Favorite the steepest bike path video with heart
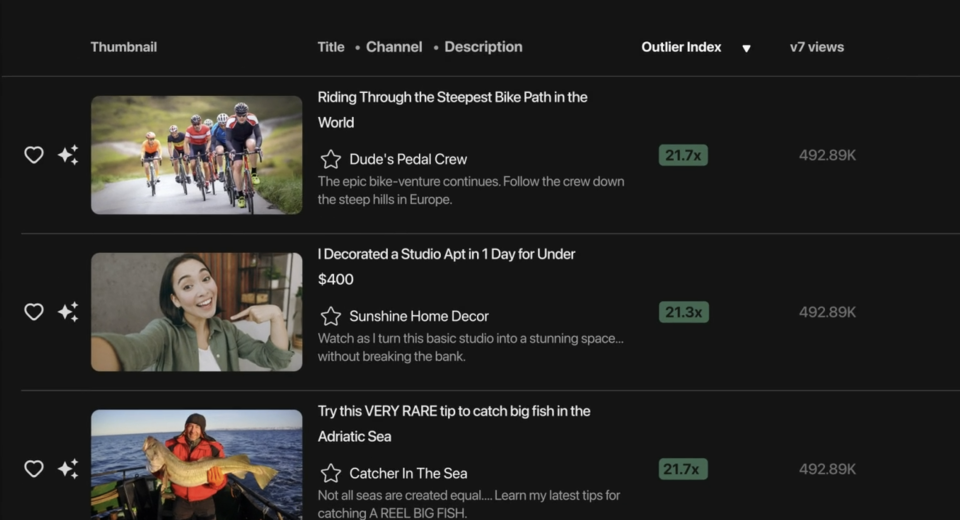Viewport: 960px width, 520px height. 34,155
